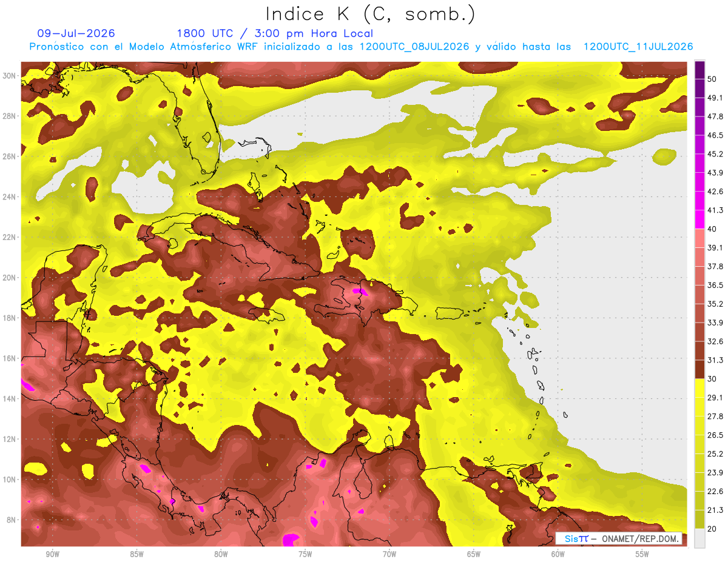
Task: Click the 90W longitude label
Action: point(52,554)
